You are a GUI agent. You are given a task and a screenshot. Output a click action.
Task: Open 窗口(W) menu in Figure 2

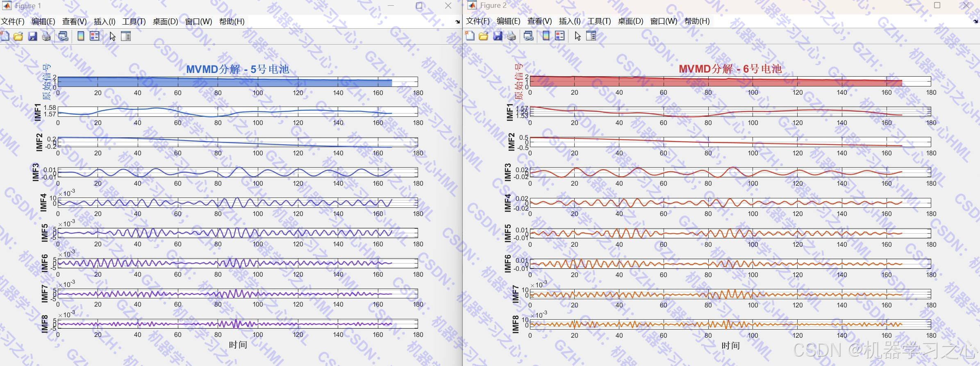(664, 21)
